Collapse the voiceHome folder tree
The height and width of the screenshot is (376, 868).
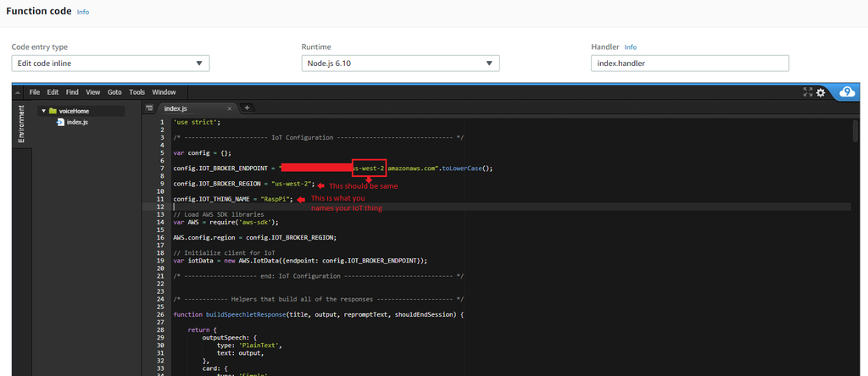pyautogui.click(x=43, y=111)
